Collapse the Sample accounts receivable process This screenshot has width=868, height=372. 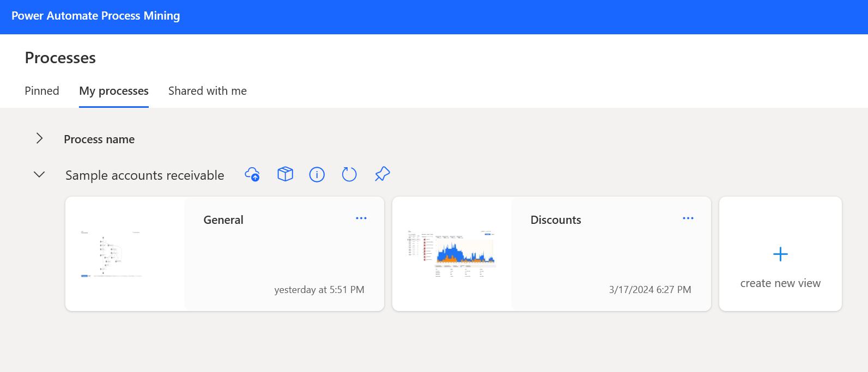[x=39, y=175]
